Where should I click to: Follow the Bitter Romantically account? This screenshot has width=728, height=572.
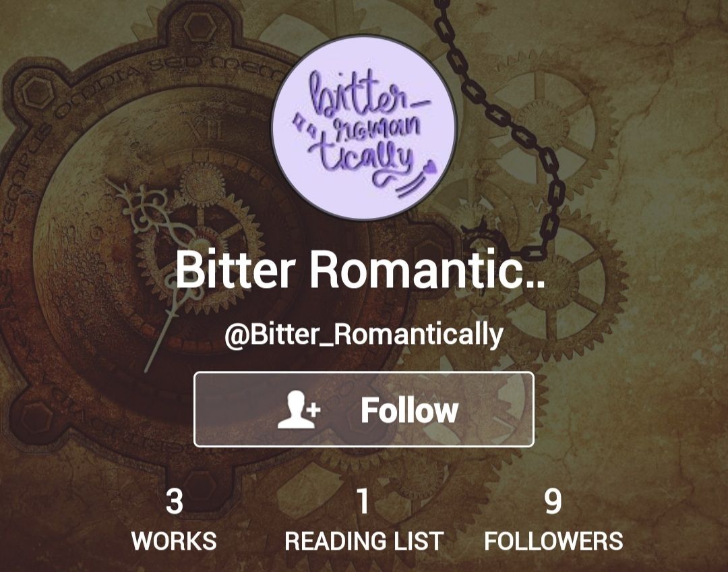pyautogui.click(x=364, y=409)
